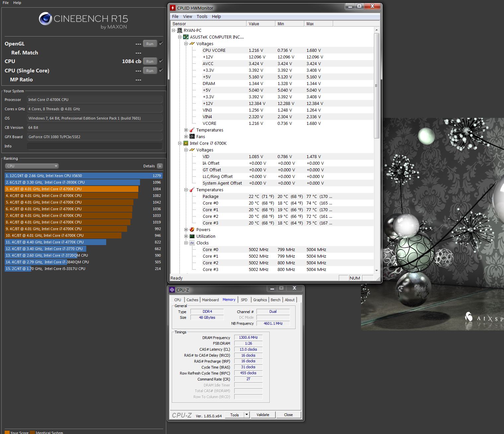Select ranking bar Core i7-3930K

click(x=72, y=182)
